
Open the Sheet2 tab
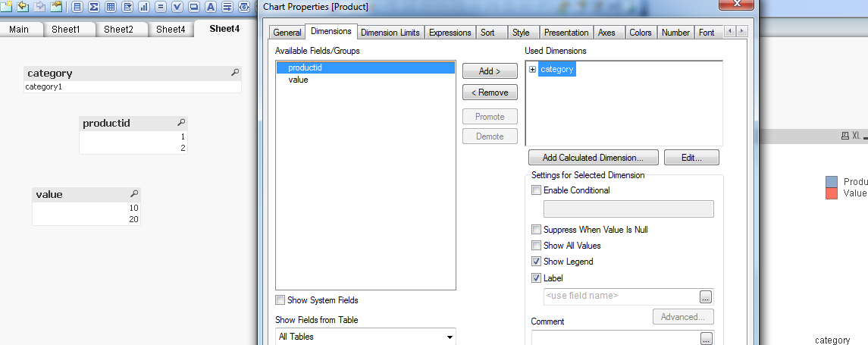pyautogui.click(x=118, y=30)
